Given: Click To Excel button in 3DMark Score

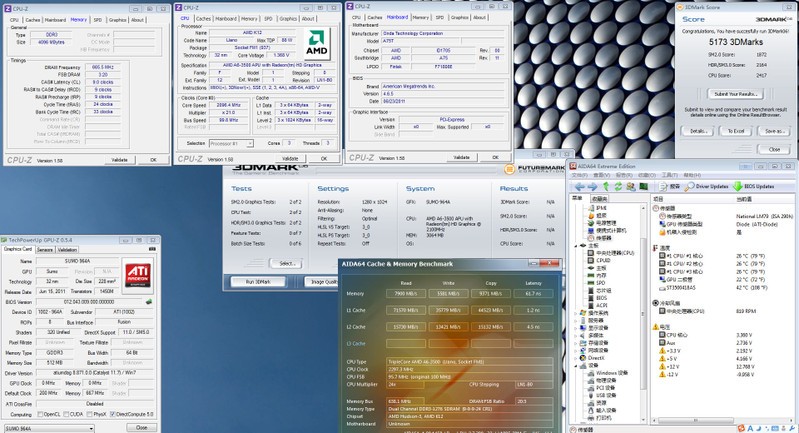Looking at the screenshot, I should coord(735,131).
